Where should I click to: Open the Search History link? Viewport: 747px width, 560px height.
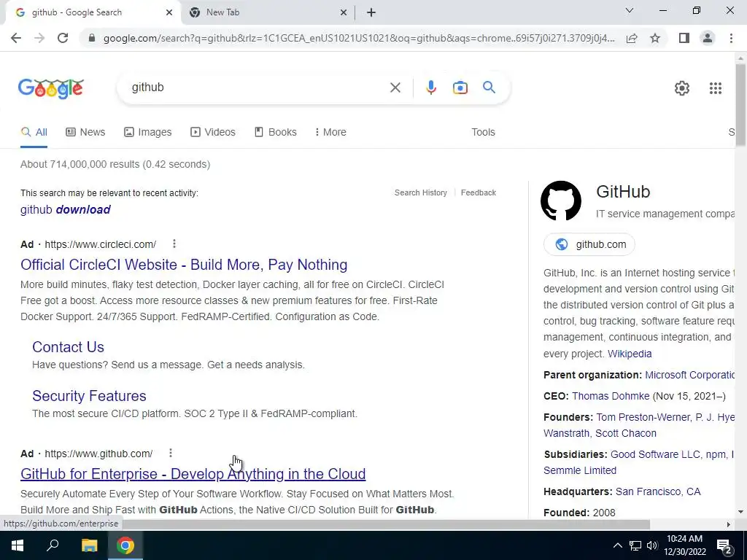[421, 192]
